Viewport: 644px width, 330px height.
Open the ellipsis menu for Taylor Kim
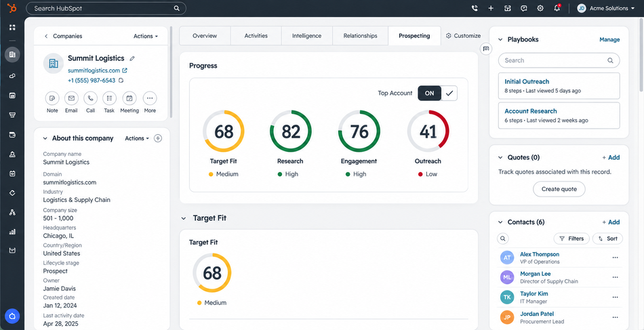coord(615,297)
